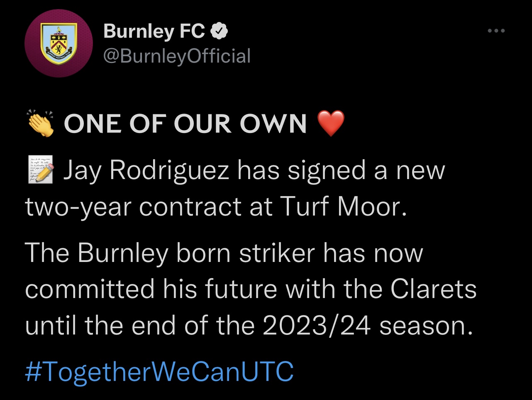The width and height of the screenshot is (532, 400).
Task: Open the #TogetherWeCanUTC hashtag
Action: [x=159, y=371]
